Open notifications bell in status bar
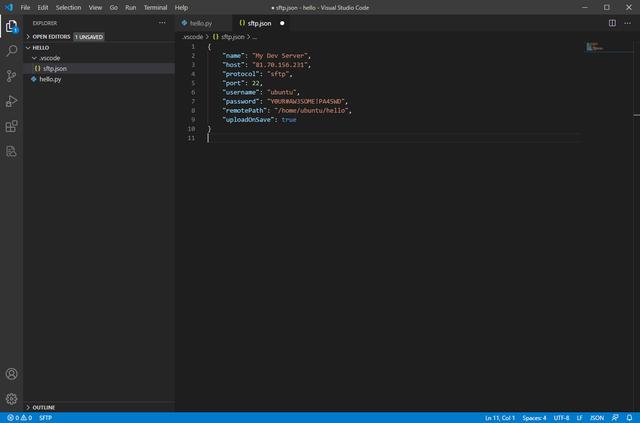The height and width of the screenshot is (423, 640). tap(629, 418)
